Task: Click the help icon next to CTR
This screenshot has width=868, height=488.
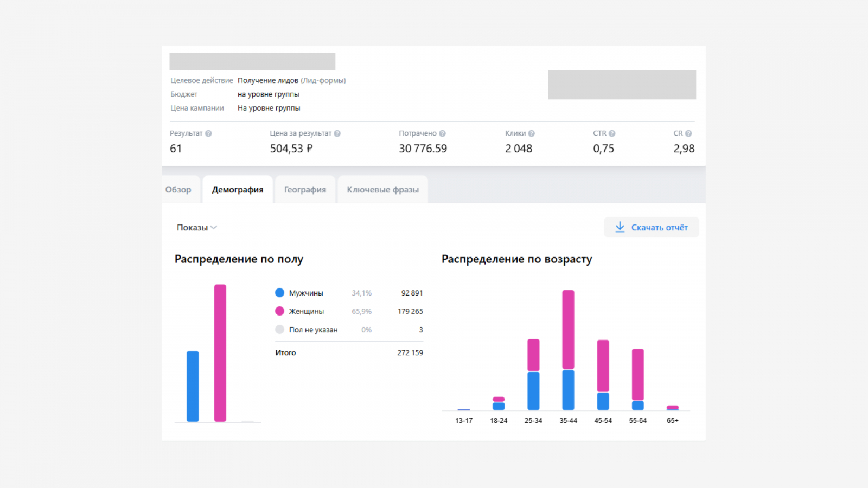Action: (612, 133)
